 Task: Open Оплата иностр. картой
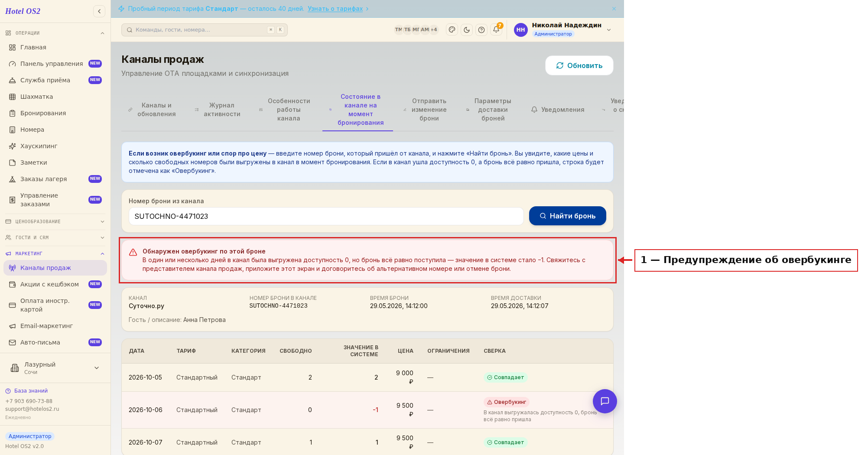pos(55,305)
